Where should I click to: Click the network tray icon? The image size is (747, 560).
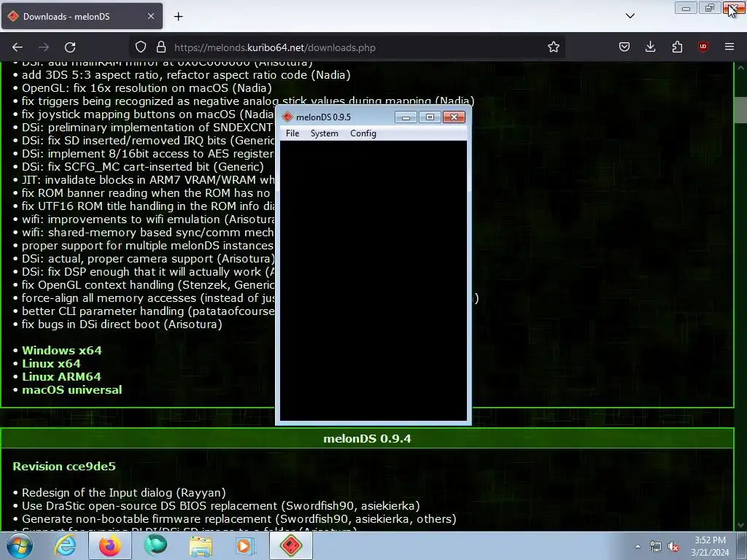click(x=656, y=547)
